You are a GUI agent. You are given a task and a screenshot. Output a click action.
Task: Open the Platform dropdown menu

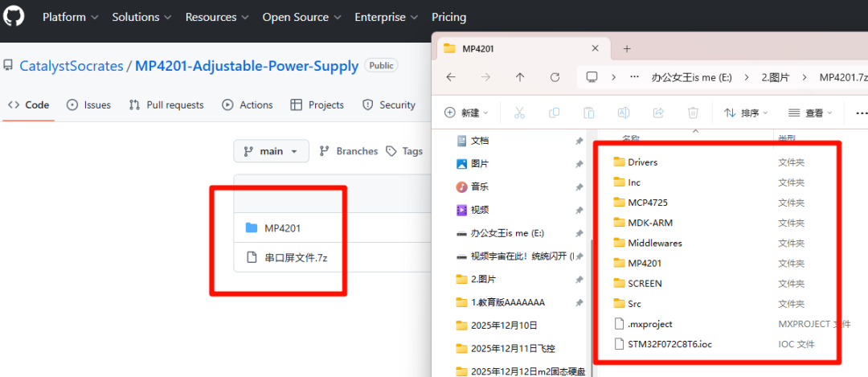tap(70, 17)
